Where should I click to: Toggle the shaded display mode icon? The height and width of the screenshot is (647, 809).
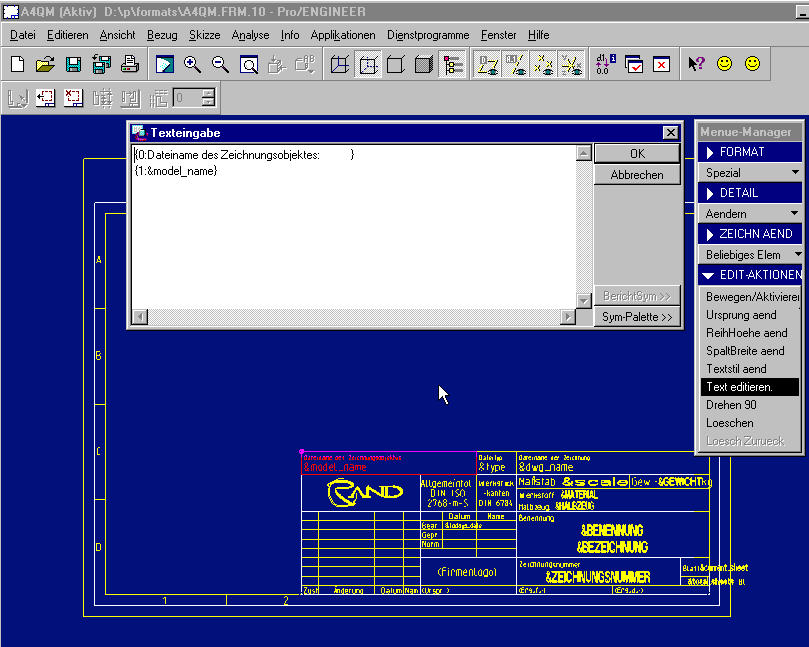[424, 65]
